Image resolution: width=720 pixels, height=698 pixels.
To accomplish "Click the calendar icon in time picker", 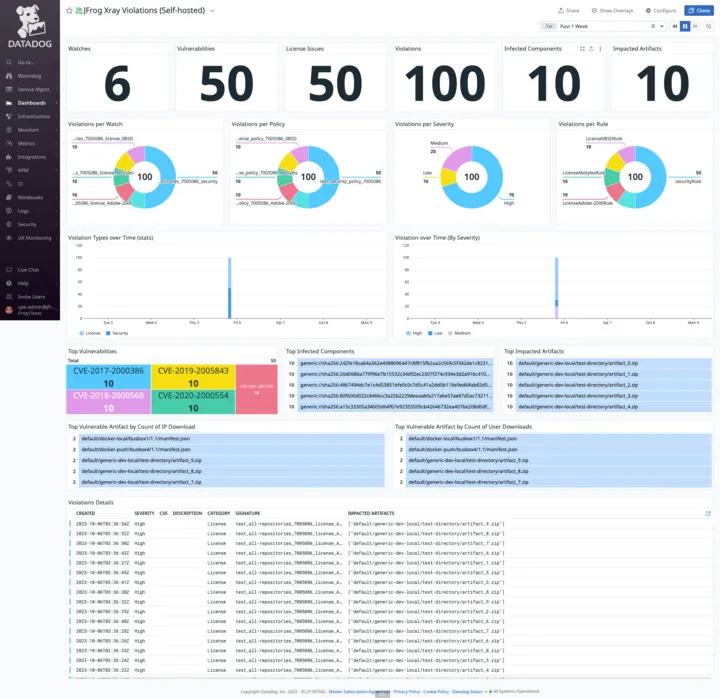I will [653, 26].
